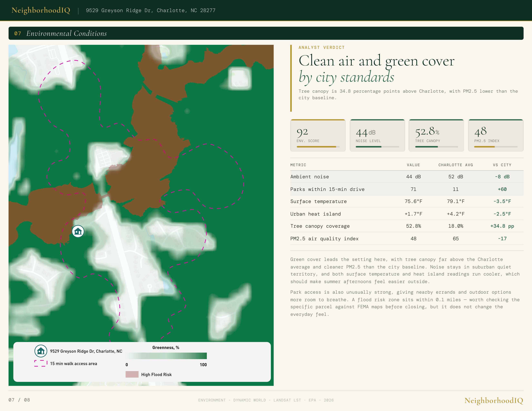Click the 44 dB Noise Level card

point(377,135)
